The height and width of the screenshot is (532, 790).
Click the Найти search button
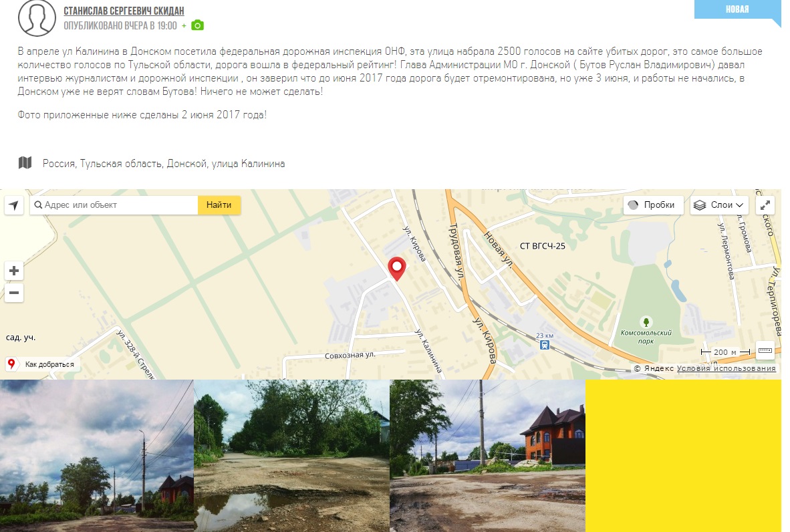[x=219, y=205]
